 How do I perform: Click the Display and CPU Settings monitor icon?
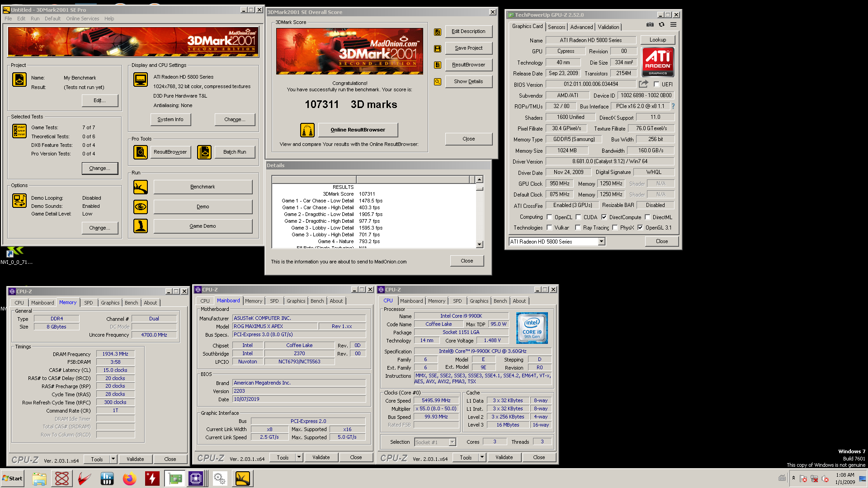click(141, 80)
